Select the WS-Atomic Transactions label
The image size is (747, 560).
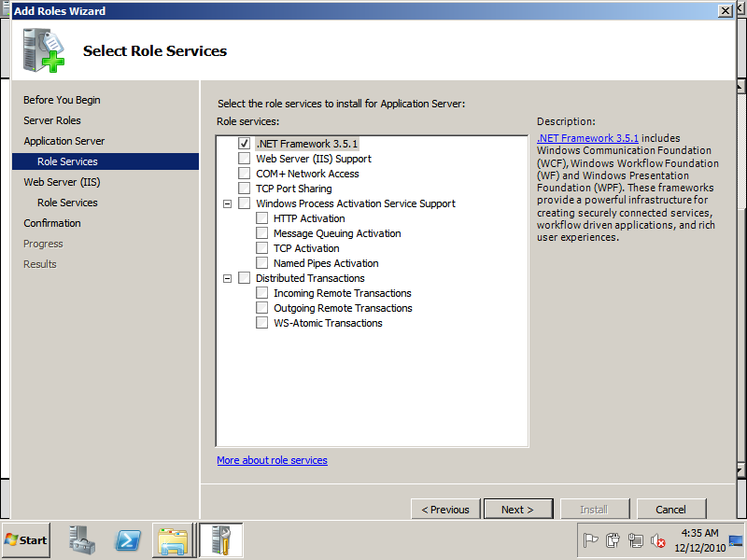[x=328, y=323]
